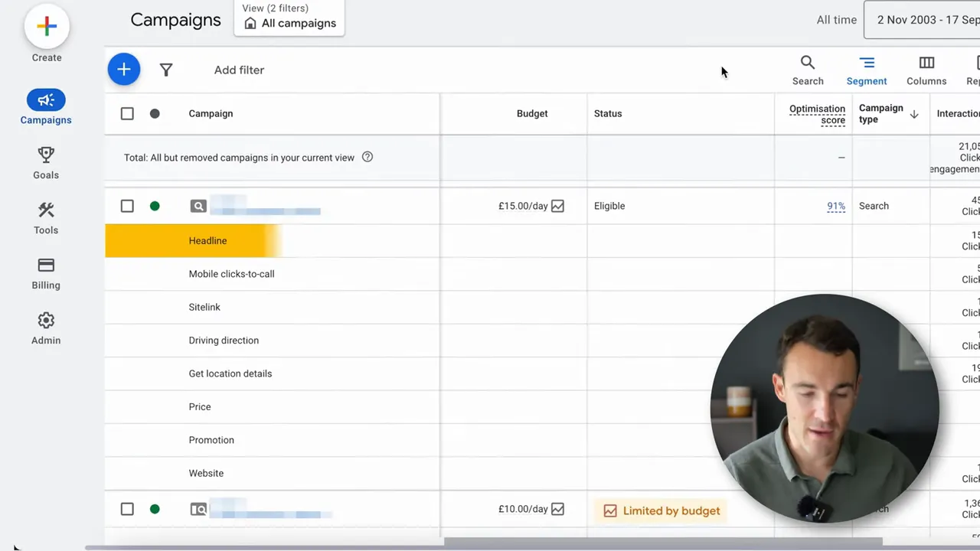Open Admin settings in sidebar

click(x=45, y=328)
